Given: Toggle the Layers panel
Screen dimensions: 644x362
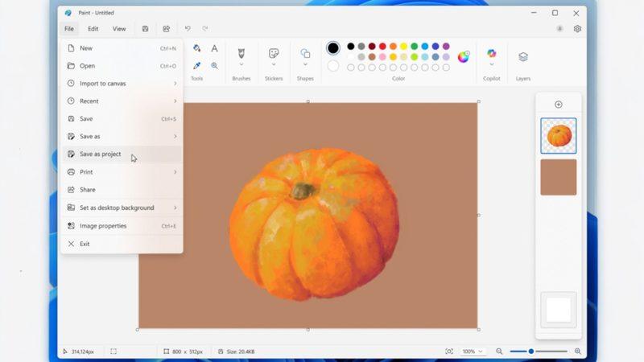Looking at the screenshot, I should (522, 57).
